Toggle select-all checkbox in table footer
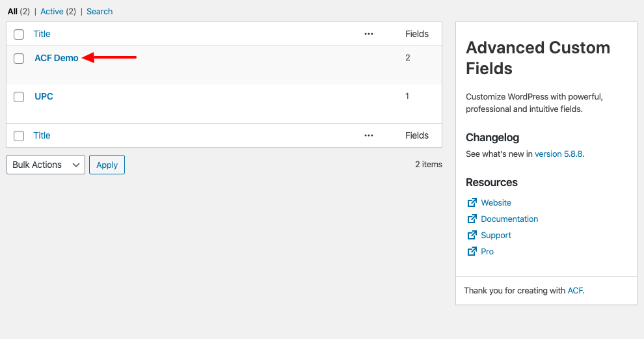644x339 pixels. [19, 136]
